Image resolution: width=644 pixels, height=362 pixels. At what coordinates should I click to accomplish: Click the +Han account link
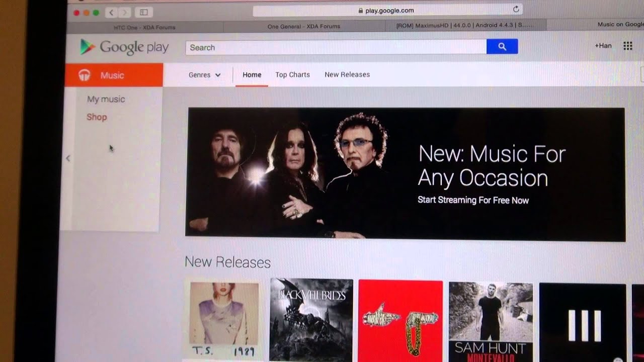click(603, 45)
